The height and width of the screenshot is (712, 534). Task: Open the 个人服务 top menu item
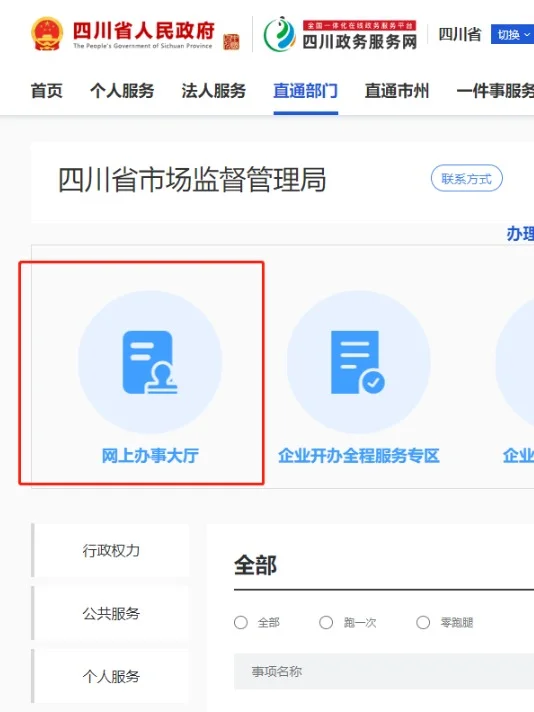(122, 91)
